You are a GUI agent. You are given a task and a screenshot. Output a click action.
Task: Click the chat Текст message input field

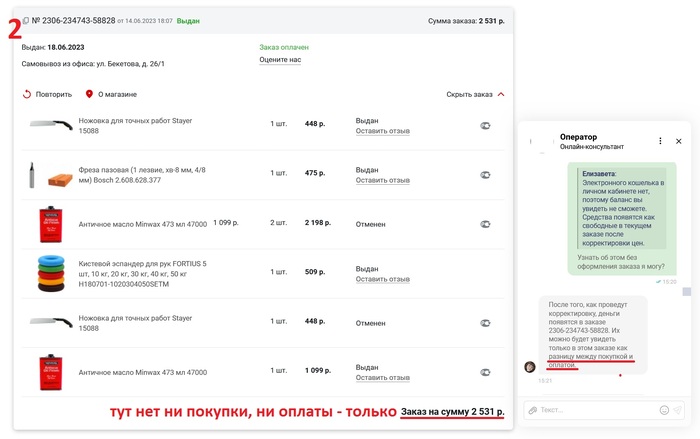598,410
